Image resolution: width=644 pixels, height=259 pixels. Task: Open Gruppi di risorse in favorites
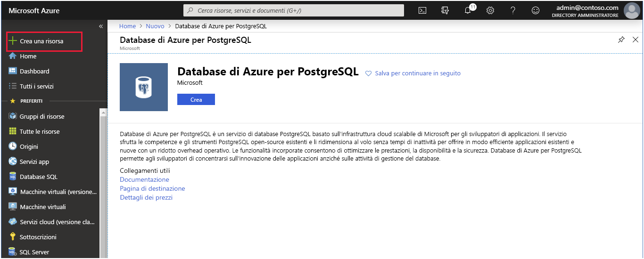pyautogui.click(x=42, y=117)
